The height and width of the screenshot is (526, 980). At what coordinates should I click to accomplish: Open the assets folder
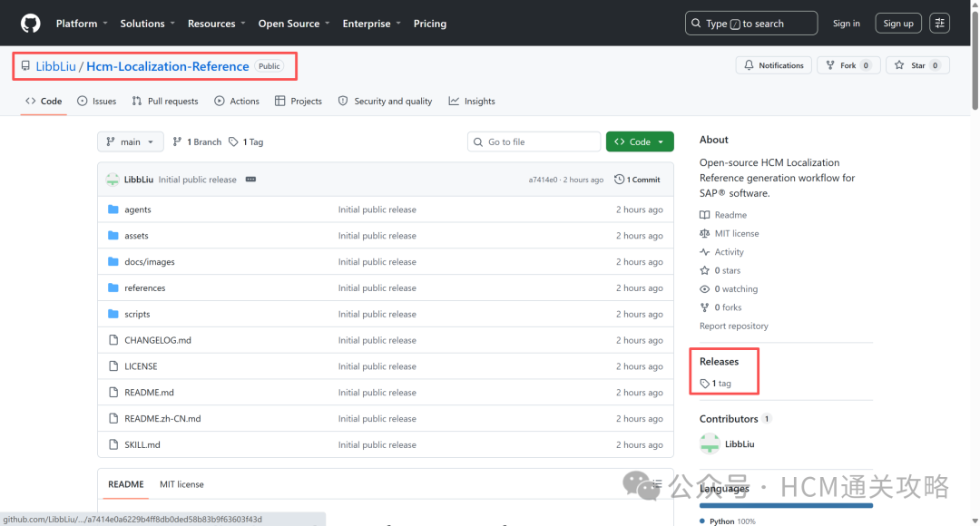click(136, 236)
